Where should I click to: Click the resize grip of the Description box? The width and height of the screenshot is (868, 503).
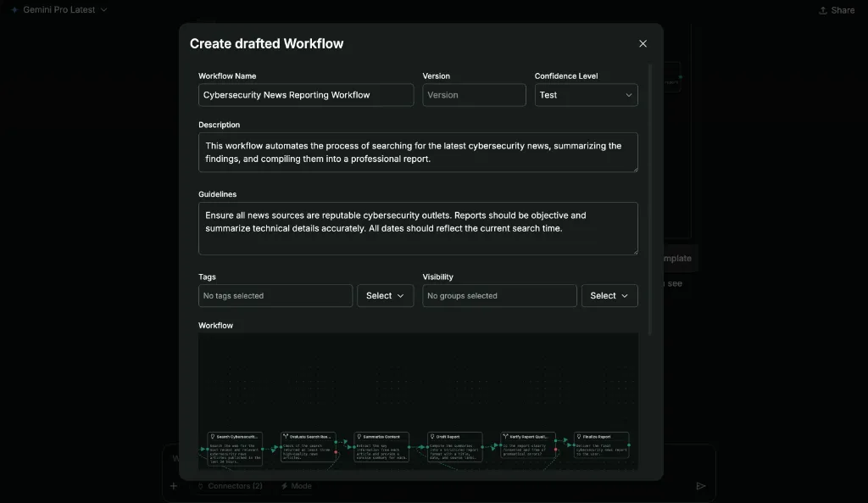(x=636, y=169)
